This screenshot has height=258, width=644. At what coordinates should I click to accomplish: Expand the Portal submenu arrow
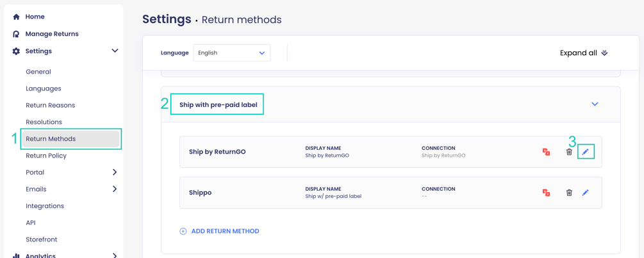pos(115,172)
